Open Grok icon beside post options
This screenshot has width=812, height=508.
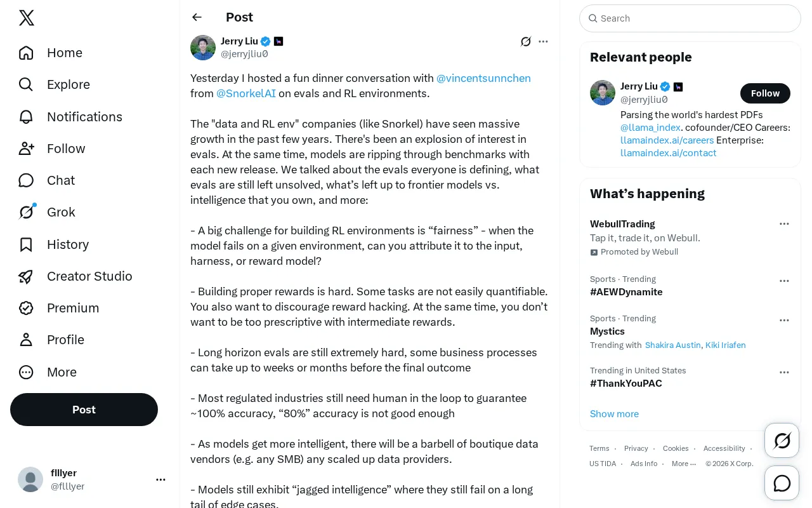pyautogui.click(x=526, y=41)
